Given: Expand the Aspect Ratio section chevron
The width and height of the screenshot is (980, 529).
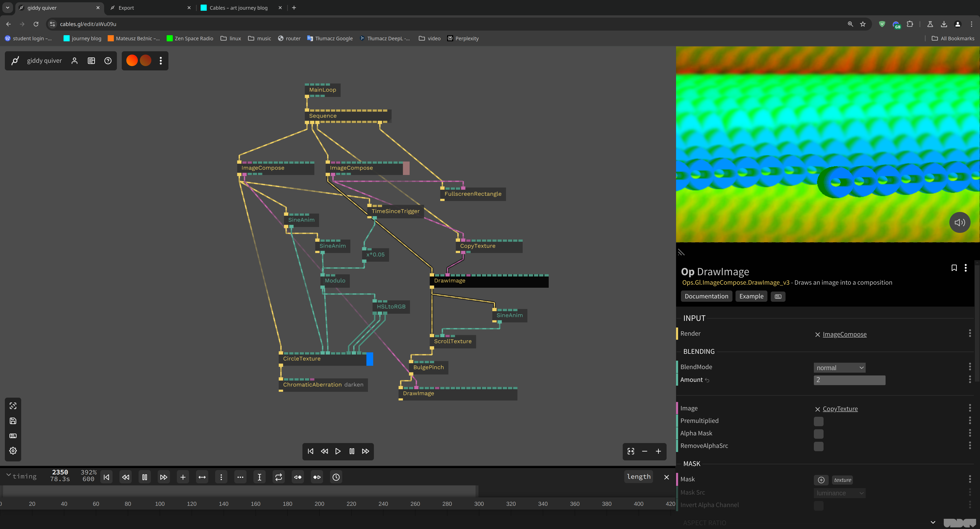Looking at the screenshot, I should click(x=933, y=522).
